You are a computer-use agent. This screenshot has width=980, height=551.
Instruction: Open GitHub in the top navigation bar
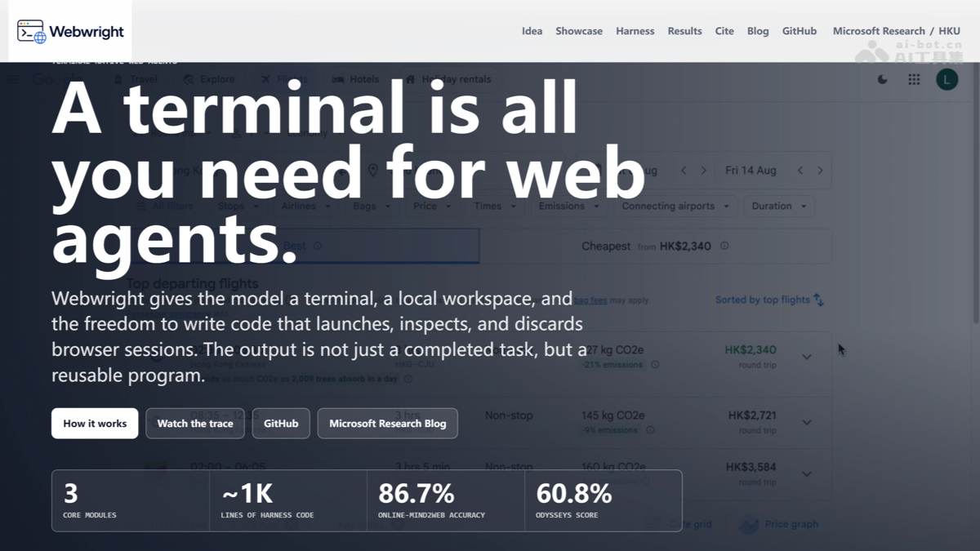coord(800,31)
